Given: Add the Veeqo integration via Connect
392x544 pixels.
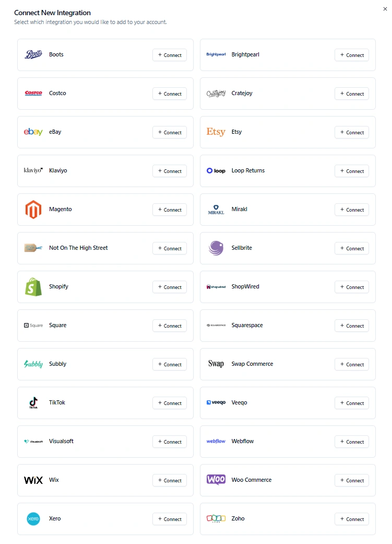Looking at the screenshot, I should [x=352, y=403].
